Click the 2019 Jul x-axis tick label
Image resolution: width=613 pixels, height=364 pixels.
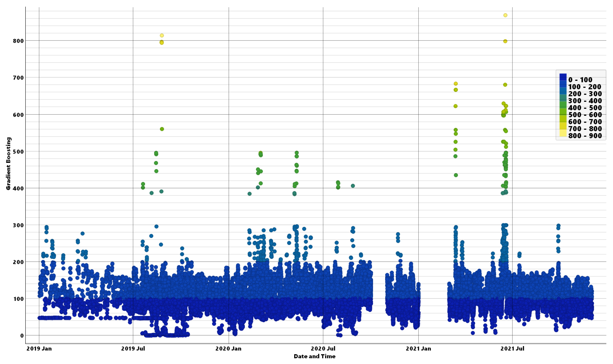click(133, 349)
